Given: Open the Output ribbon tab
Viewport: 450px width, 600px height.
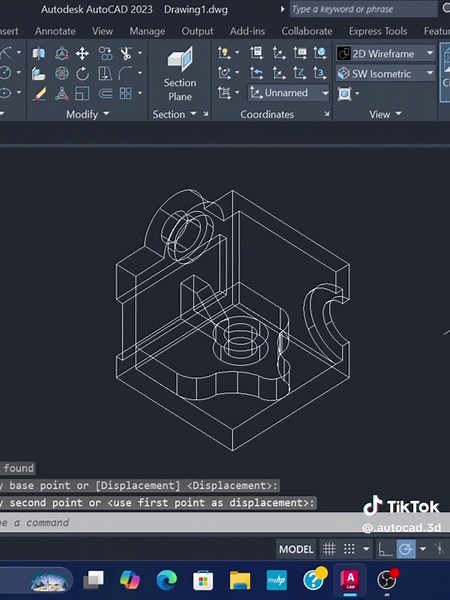Looking at the screenshot, I should click(197, 31).
